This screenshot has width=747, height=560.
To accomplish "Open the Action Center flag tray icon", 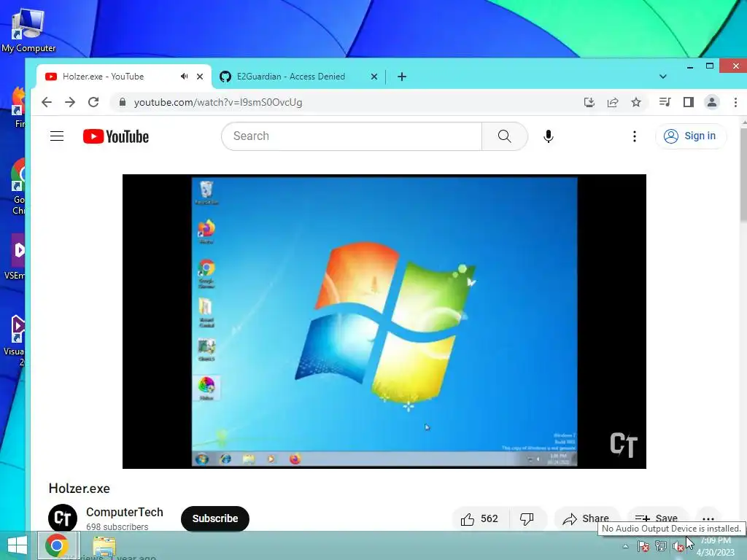I will click(x=643, y=546).
